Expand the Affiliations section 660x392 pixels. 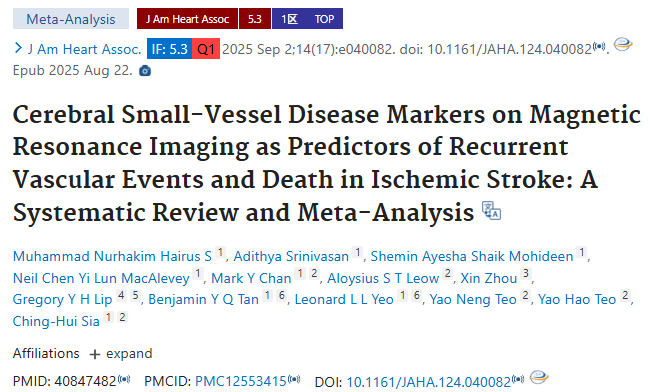[121, 354]
